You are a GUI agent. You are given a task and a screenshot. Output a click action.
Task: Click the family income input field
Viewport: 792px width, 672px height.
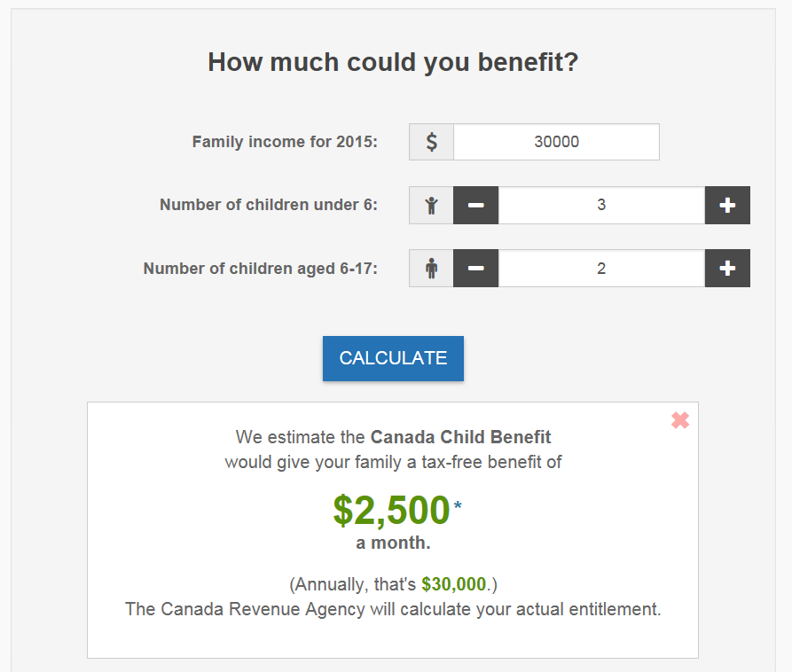tap(556, 142)
